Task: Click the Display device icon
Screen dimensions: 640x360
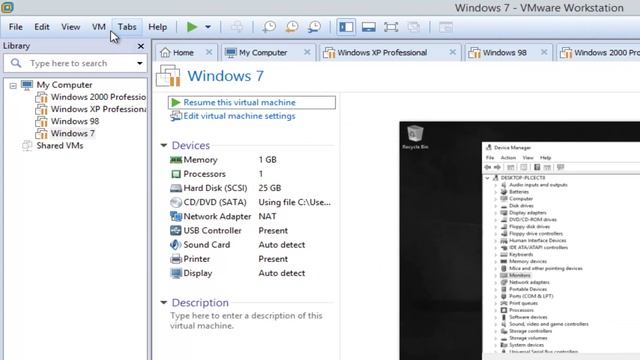Action: pyautogui.click(x=176, y=273)
